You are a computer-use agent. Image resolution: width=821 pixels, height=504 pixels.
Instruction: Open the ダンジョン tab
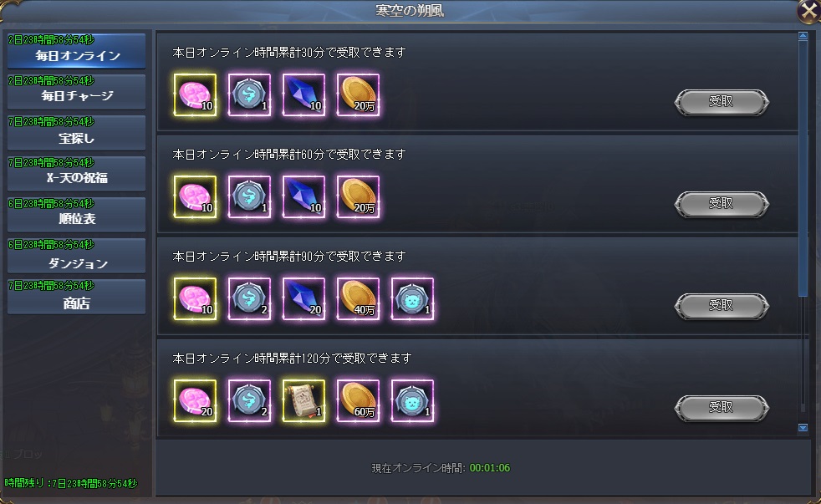76,256
